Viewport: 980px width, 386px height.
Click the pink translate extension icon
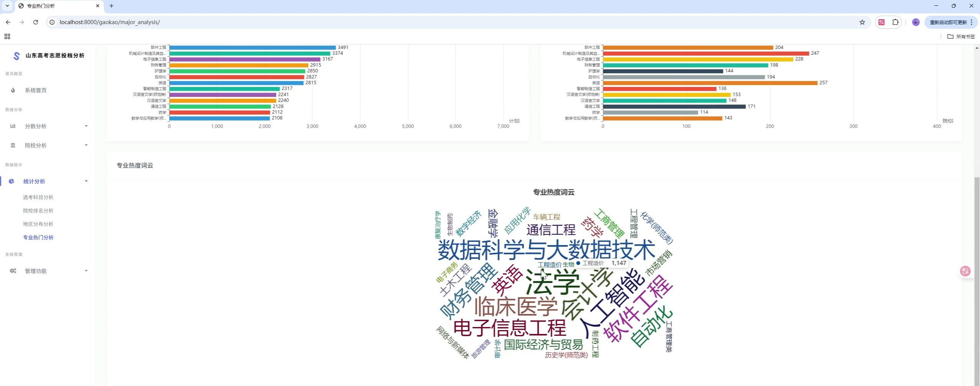click(x=882, y=22)
